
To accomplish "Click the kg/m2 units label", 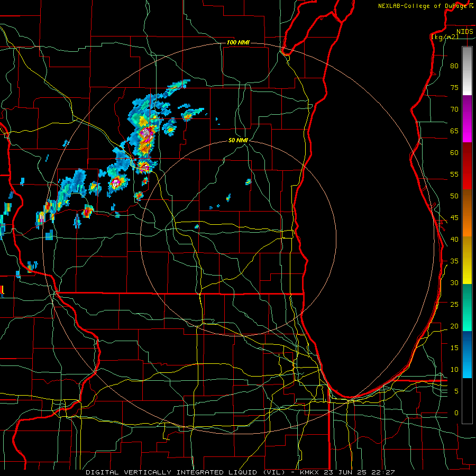I will [x=445, y=37].
